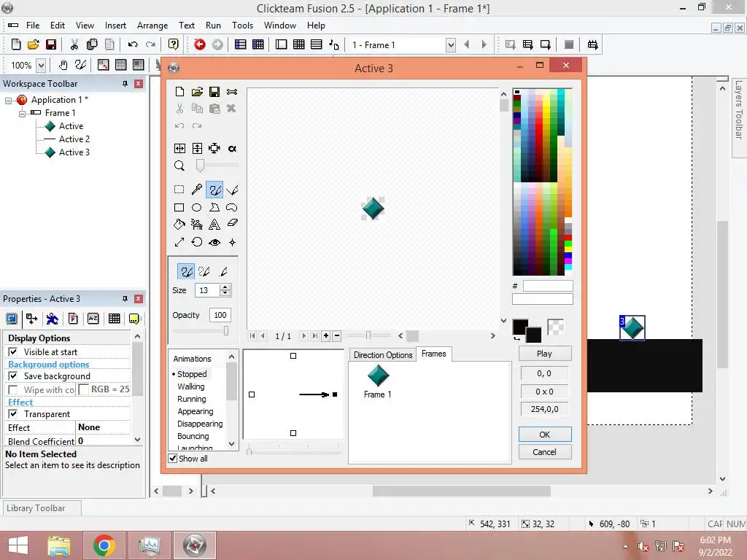Select the freehand Brush tool
Viewport: 747px width, 560px height.
[x=214, y=190]
